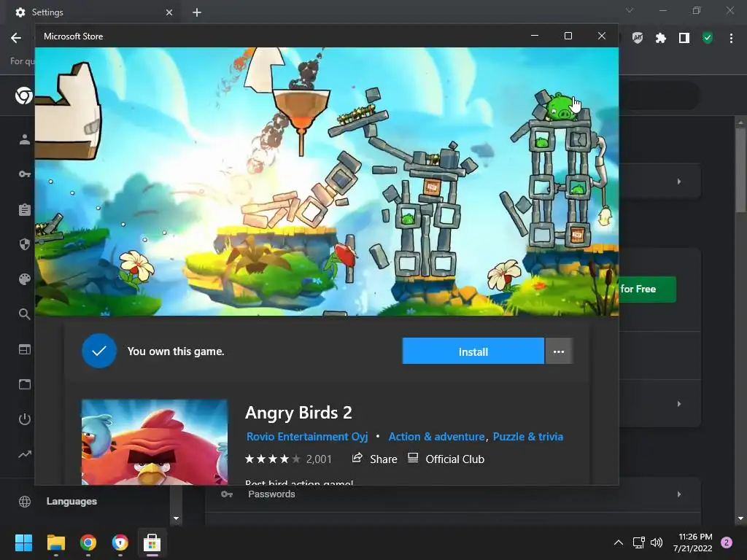Open the Puzzle & trivia category link
Screen dimensions: 747x560
[528, 437]
